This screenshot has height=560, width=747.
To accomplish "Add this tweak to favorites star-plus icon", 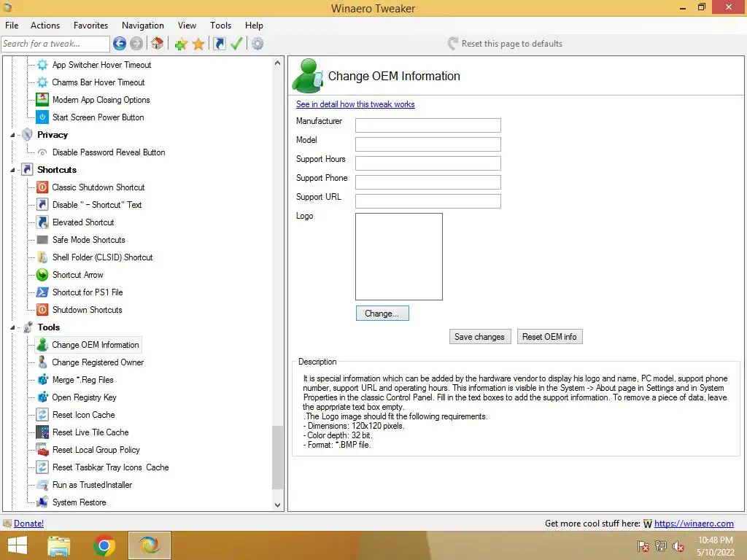I will (181, 44).
